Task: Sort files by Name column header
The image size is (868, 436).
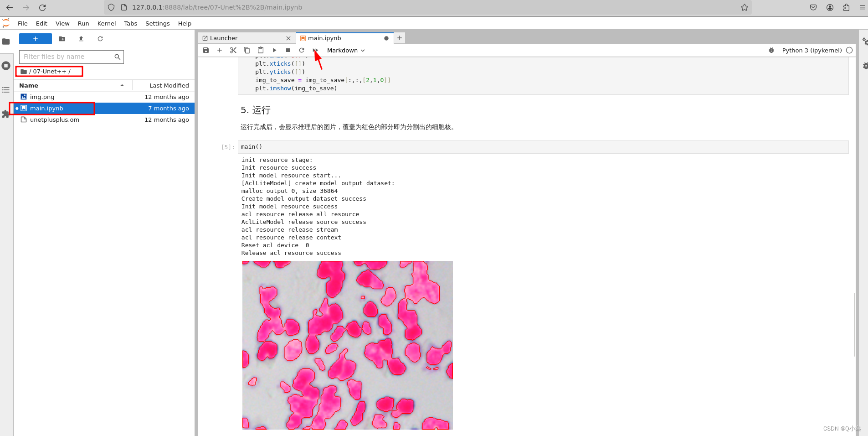Action: 73,85
